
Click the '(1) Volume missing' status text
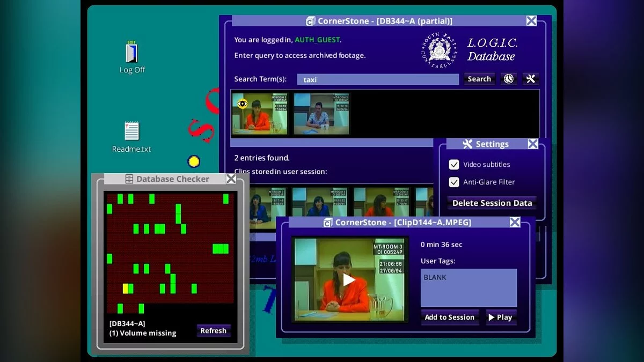pos(143,333)
